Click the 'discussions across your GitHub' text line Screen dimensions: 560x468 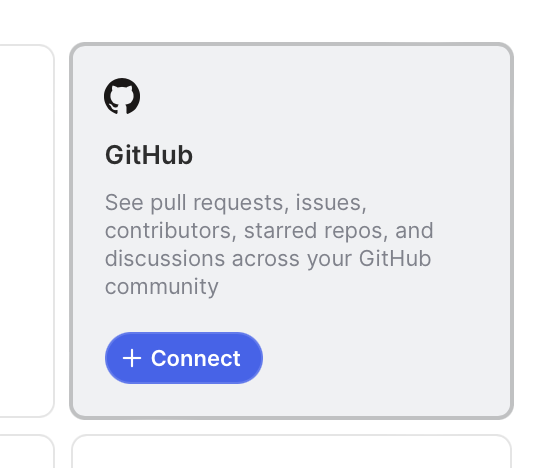coord(268,259)
